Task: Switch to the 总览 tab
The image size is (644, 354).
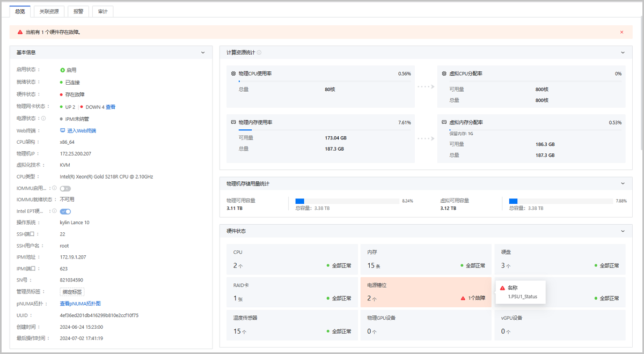Action: pyautogui.click(x=20, y=11)
